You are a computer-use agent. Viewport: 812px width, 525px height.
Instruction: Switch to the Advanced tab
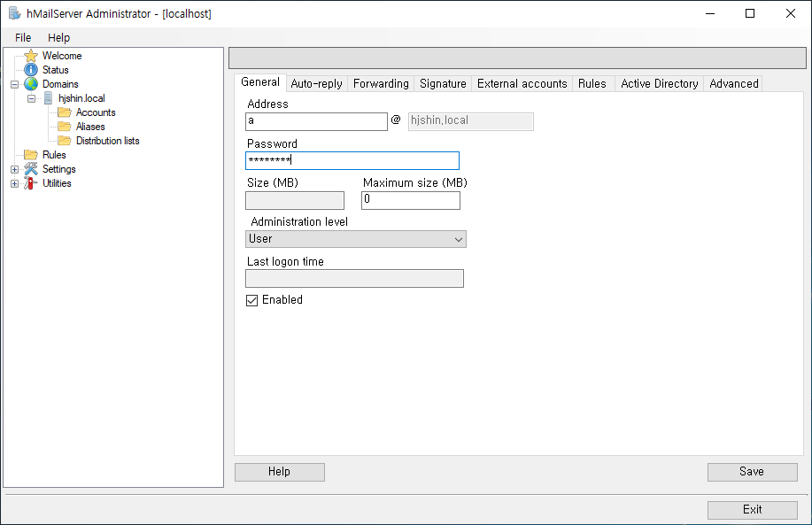click(x=733, y=84)
